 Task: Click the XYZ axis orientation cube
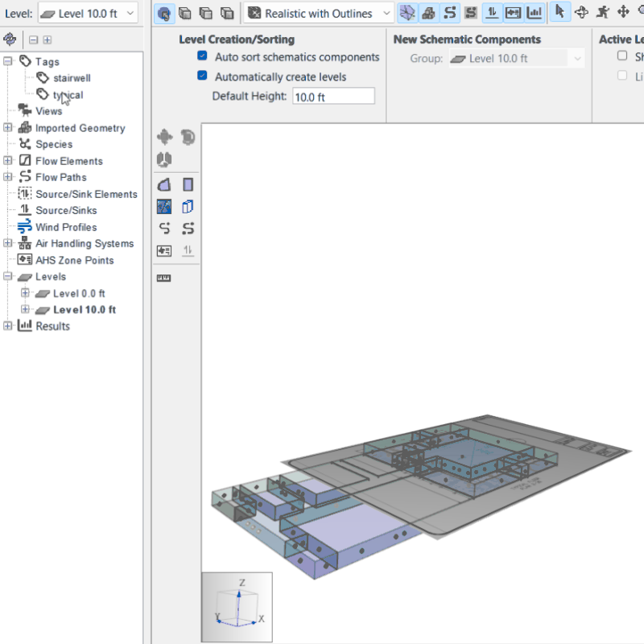(x=237, y=607)
